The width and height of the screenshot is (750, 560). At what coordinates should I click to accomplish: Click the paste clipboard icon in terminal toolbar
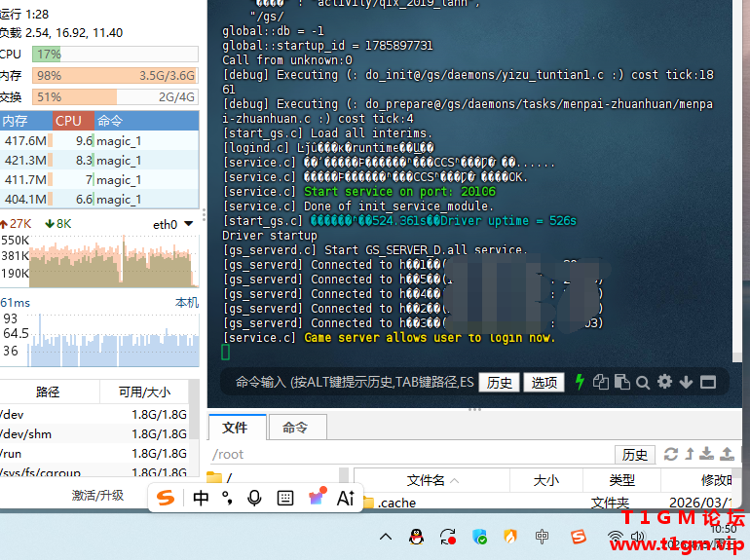pos(621,382)
